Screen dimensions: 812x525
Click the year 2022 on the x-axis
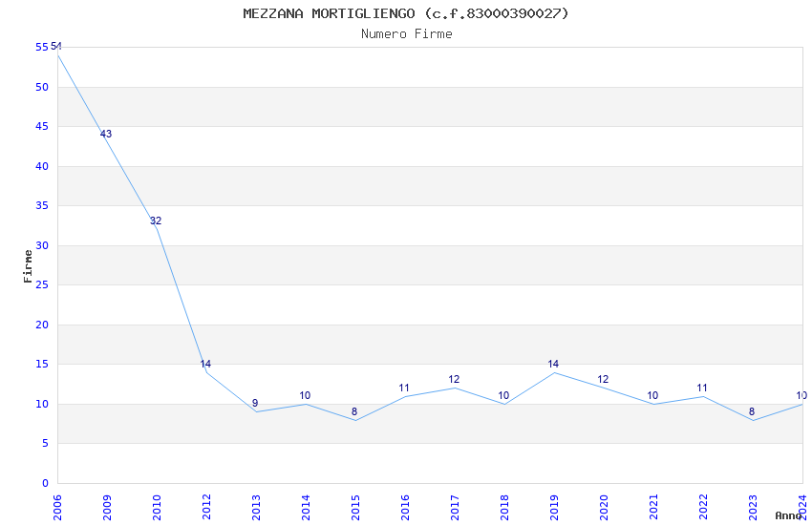point(703,508)
